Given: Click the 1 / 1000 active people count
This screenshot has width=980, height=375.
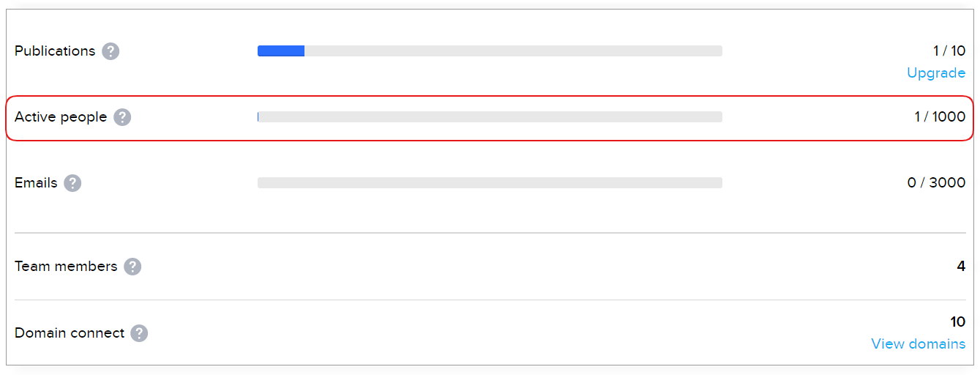Looking at the screenshot, I should pos(940,117).
